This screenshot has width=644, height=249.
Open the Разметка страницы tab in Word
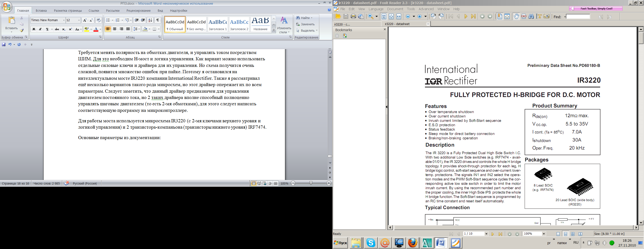[x=68, y=10]
